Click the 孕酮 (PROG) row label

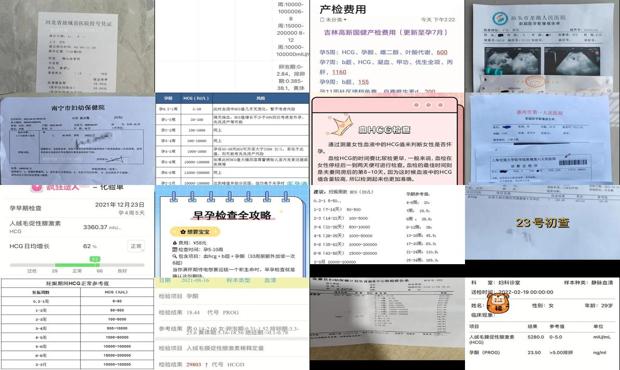(485, 352)
